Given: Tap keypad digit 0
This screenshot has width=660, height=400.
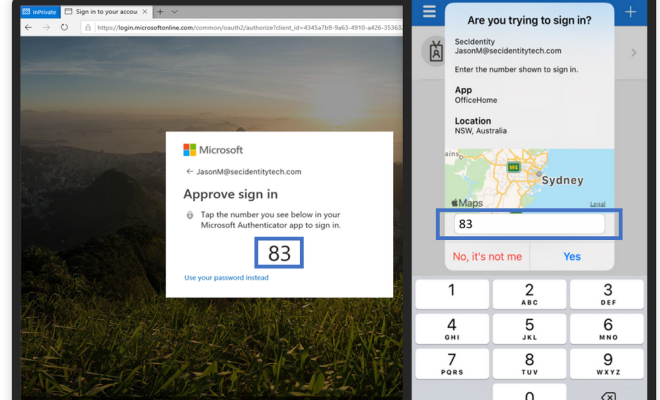Looking at the screenshot, I should coord(529,392).
